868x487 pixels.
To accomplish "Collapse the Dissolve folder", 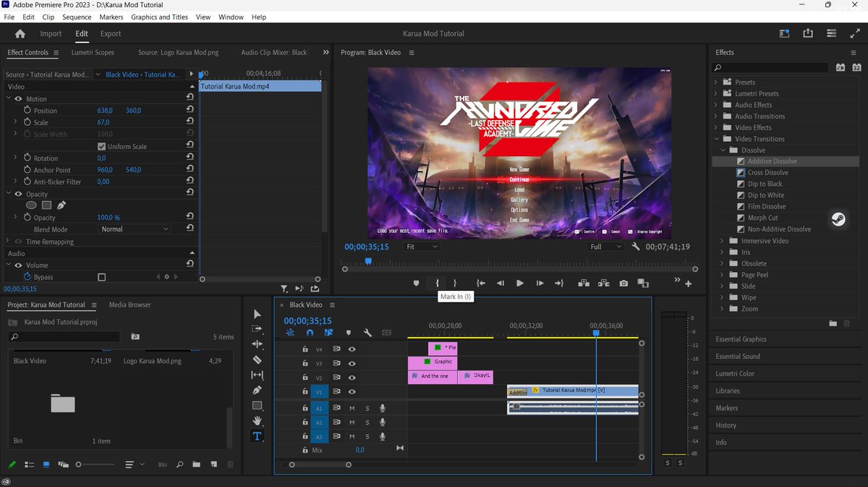I will 723,150.
